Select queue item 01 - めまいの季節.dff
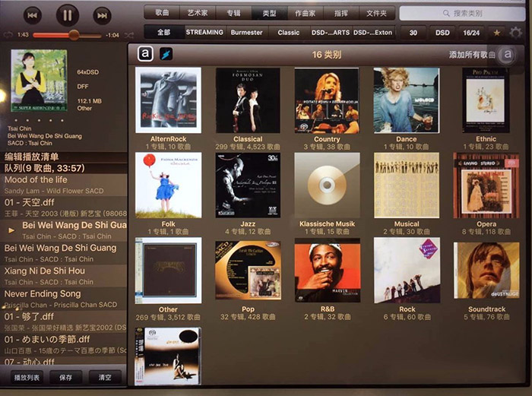 coord(64,344)
